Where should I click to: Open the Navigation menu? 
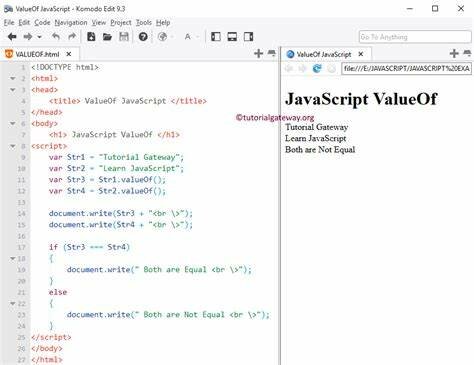coord(71,23)
